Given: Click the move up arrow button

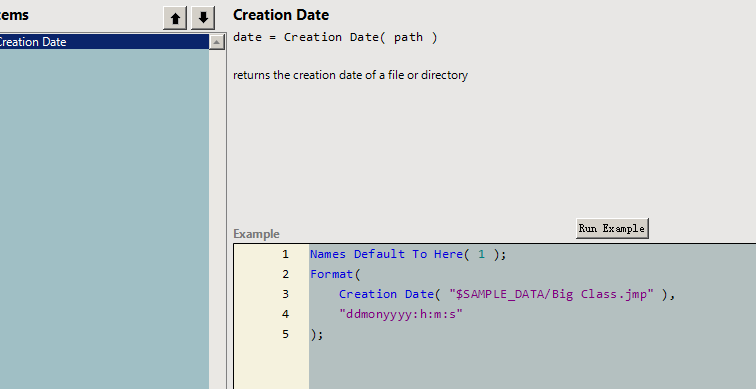Looking at the screenshot, I should click(x=175, y=18).
